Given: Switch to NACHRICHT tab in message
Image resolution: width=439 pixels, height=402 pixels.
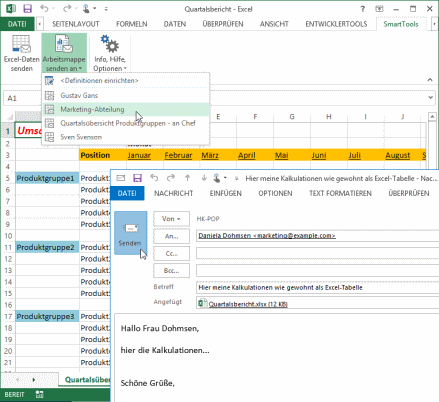Looking at the screenshot, I should tap(173, 193).
